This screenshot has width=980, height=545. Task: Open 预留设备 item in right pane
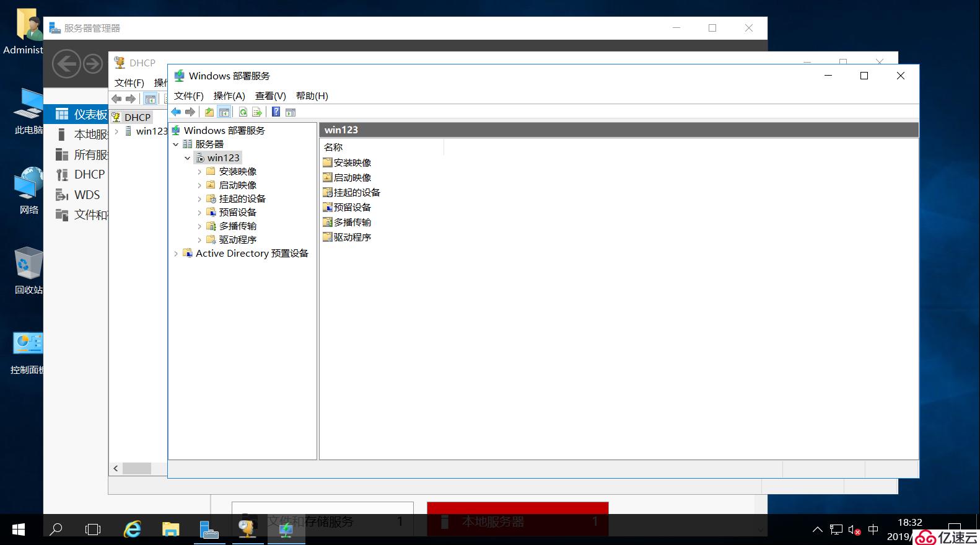[x=347, y=207]
